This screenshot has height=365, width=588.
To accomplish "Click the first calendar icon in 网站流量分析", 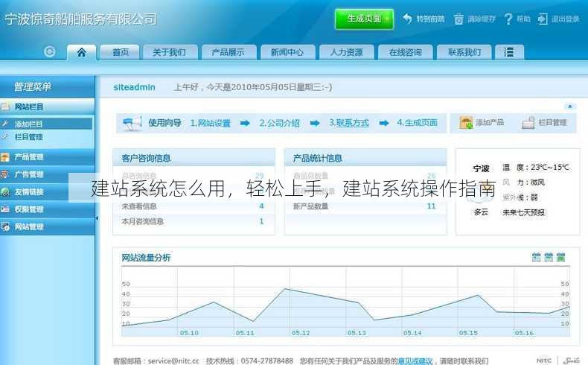I will point(537,257).
